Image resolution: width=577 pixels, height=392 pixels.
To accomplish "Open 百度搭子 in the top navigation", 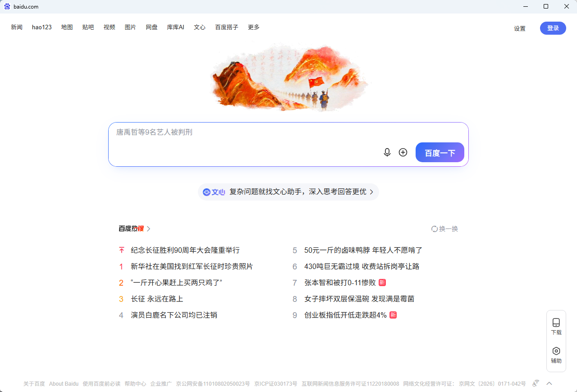I will tap(227, 27).
